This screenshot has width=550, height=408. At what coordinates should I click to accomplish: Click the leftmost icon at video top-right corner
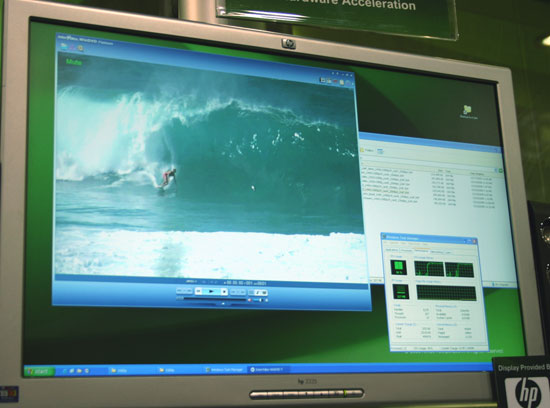(322, 80)
